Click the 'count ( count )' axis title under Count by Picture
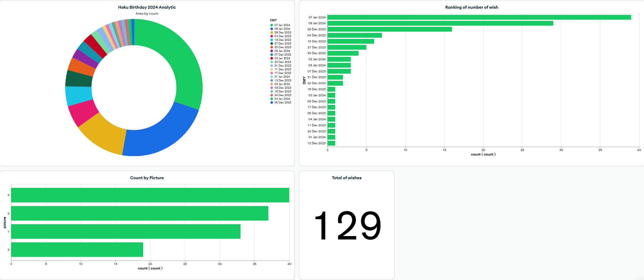 click(x=150, y=268)
